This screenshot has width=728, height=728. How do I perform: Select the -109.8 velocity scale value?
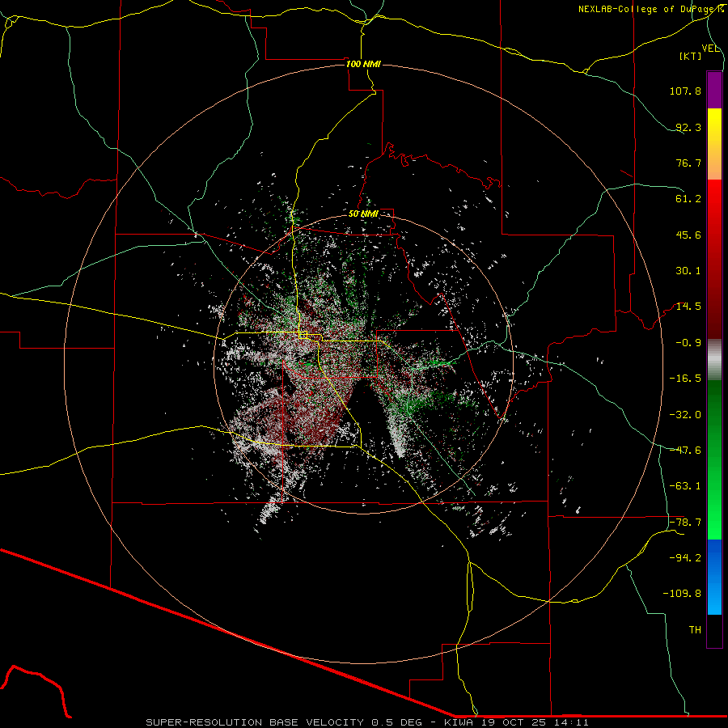click(682, 594)
